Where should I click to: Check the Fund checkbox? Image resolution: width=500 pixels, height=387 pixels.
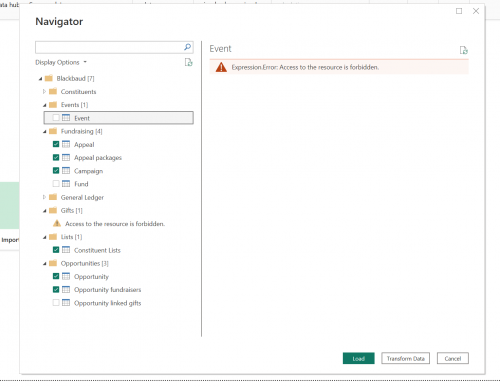[56, 184]
